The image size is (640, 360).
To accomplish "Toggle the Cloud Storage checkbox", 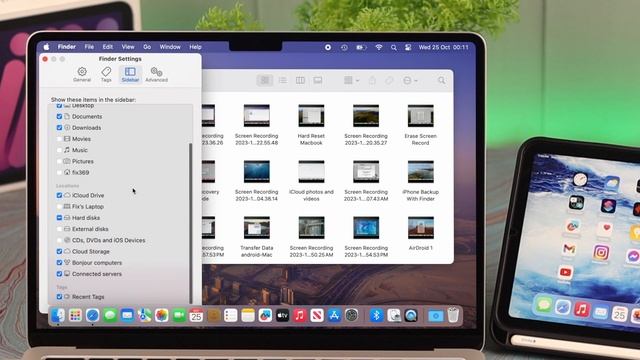I will (x=59, y=251).
